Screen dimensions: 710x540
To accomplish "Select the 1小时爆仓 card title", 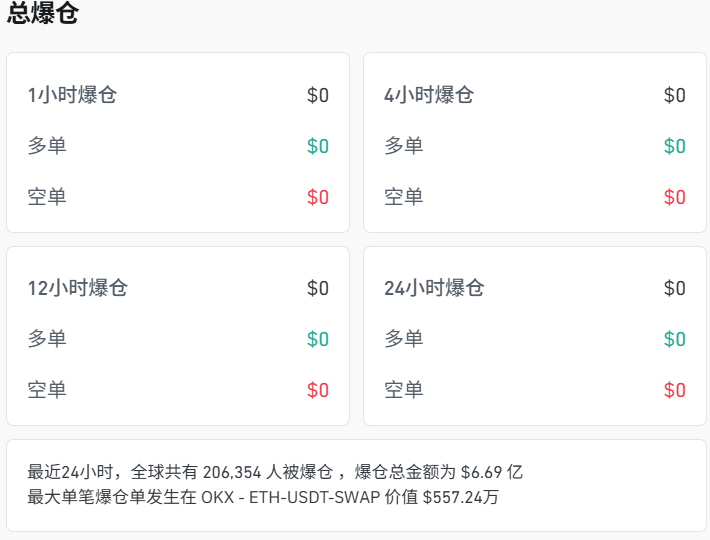I will (72, 95).
